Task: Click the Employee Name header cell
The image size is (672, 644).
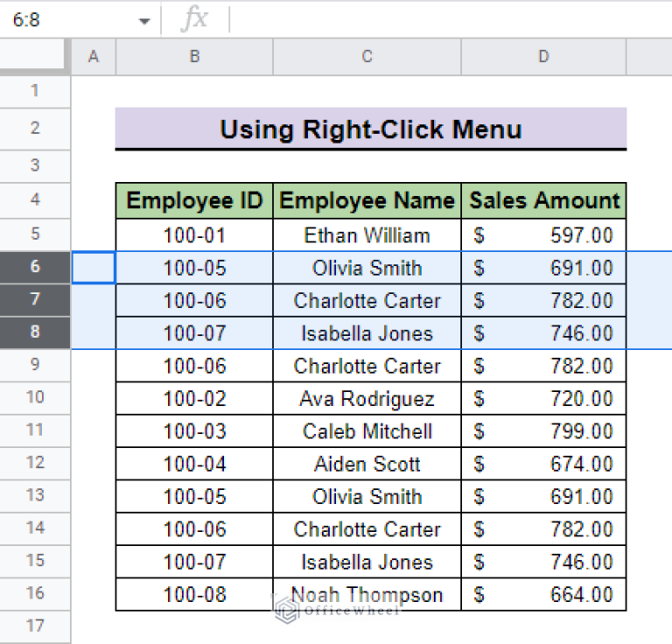Action: tap(367, 201)
